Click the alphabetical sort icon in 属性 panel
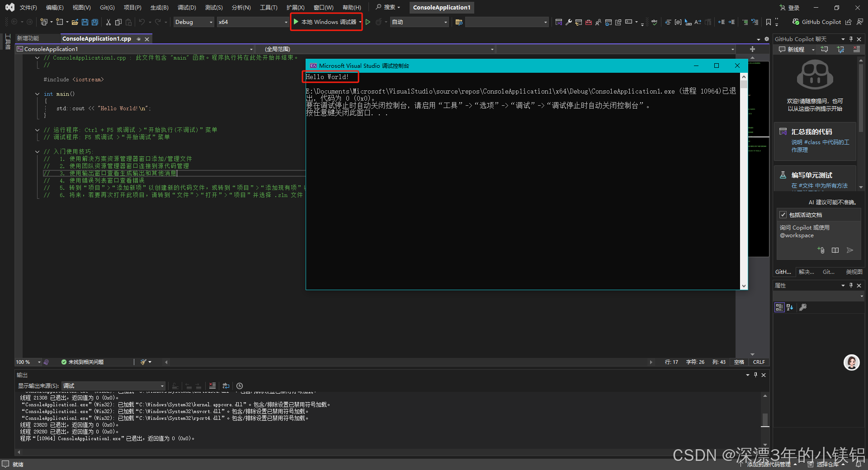This screenshot has width=868, height=470. coord(790,307)
